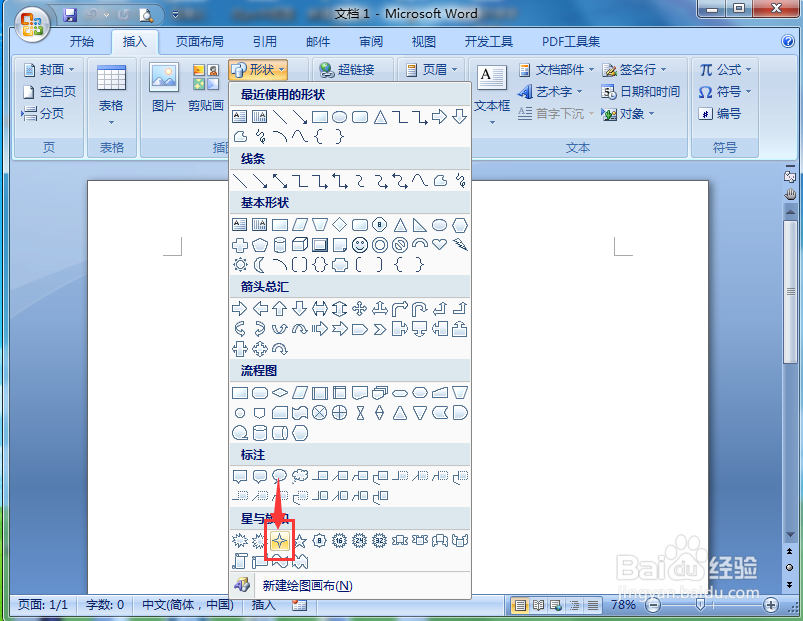Insert a Blank Page (空白页)
Viewport: 803px width, 621px height.
[x=50, y=92]
